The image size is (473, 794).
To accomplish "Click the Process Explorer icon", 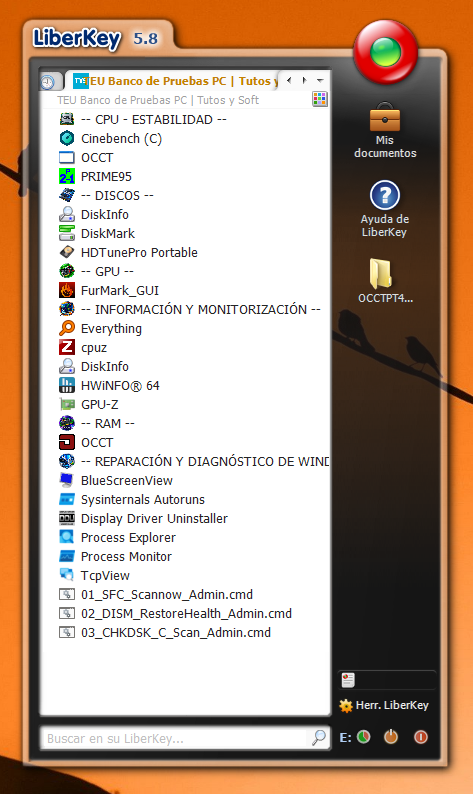I will tap(67, 537).
